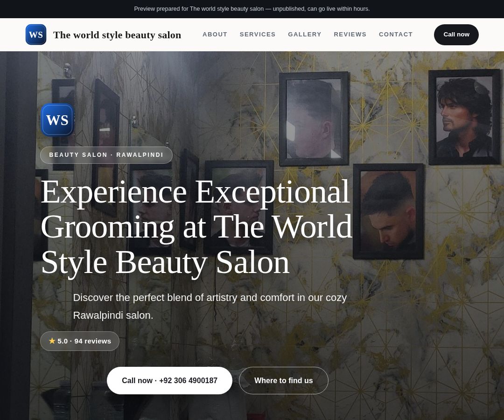Click the header Call now button
Screen dimensions: 504x420
[x=456, y=35]
